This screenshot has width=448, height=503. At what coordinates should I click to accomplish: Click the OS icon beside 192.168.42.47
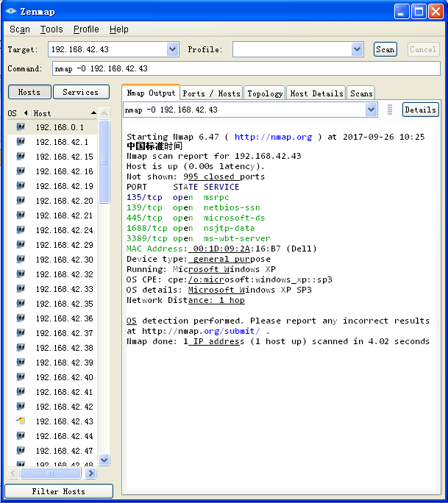point(21,450)
